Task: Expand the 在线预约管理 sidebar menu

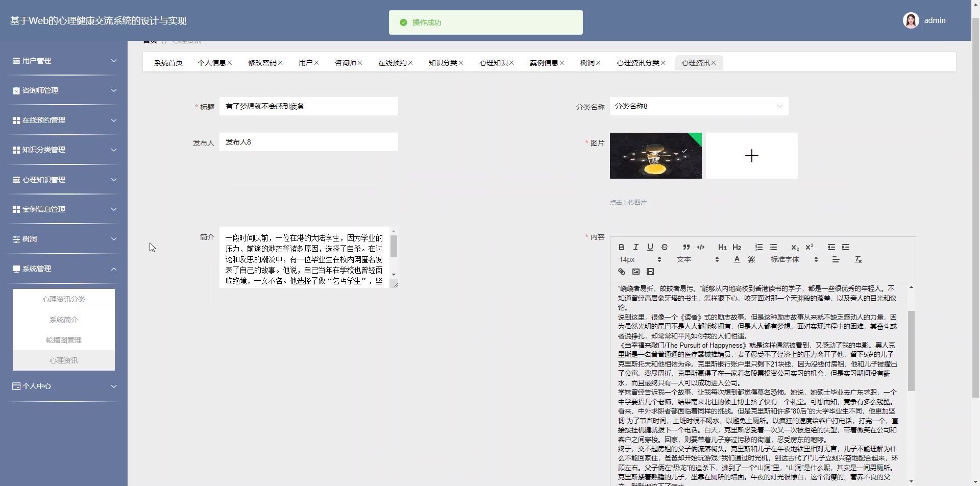Action: click(64, 120)
